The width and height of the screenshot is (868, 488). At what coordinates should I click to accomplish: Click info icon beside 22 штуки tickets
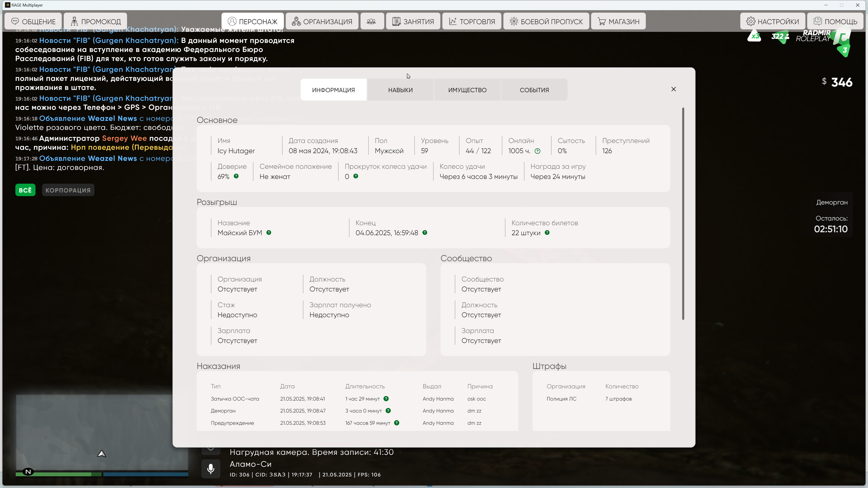[x=547, y=232]
